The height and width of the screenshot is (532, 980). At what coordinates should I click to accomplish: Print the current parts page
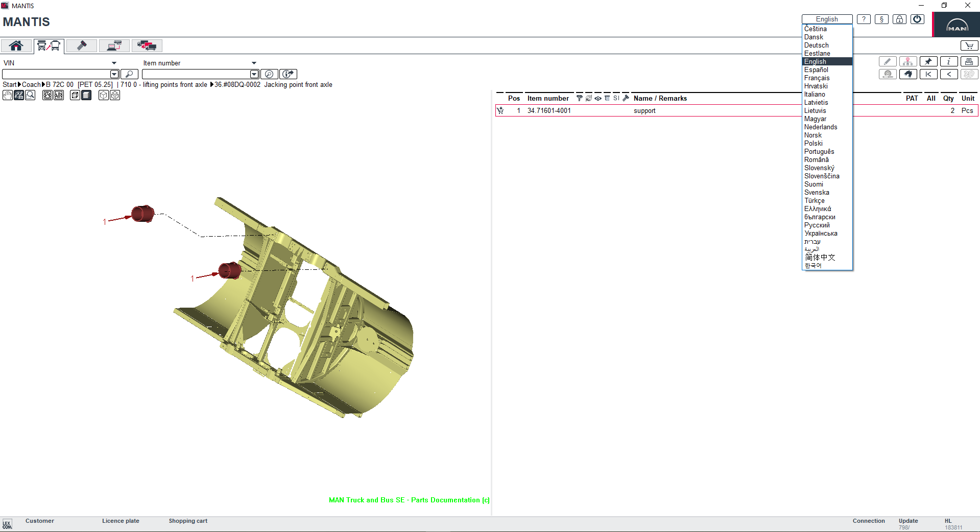click(x=969, y=61)
